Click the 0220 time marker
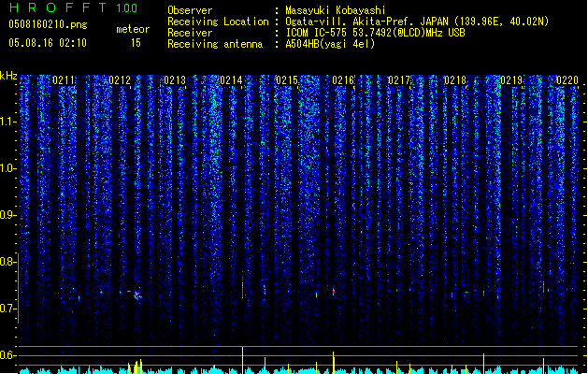Image resolution: width=588 pixels, height=374 pixels. pyautogui.click(x=567, y=80)
